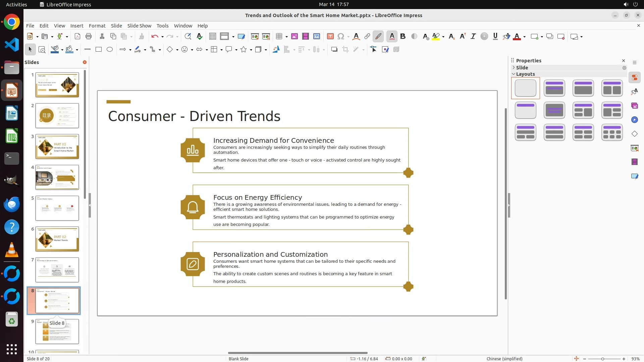Collapse the Layouts section
This screenshot has width=644, height=362.
pyautogui.click(x=525, y=74)
